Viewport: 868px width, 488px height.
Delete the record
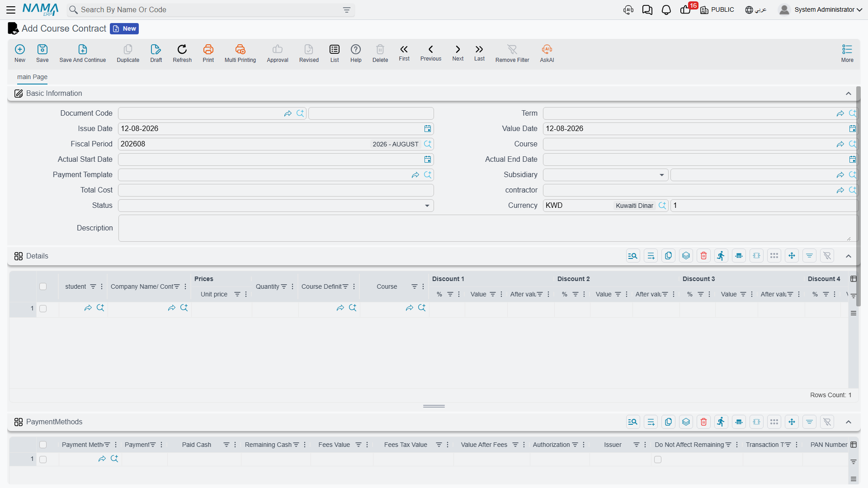click(380, 53)
